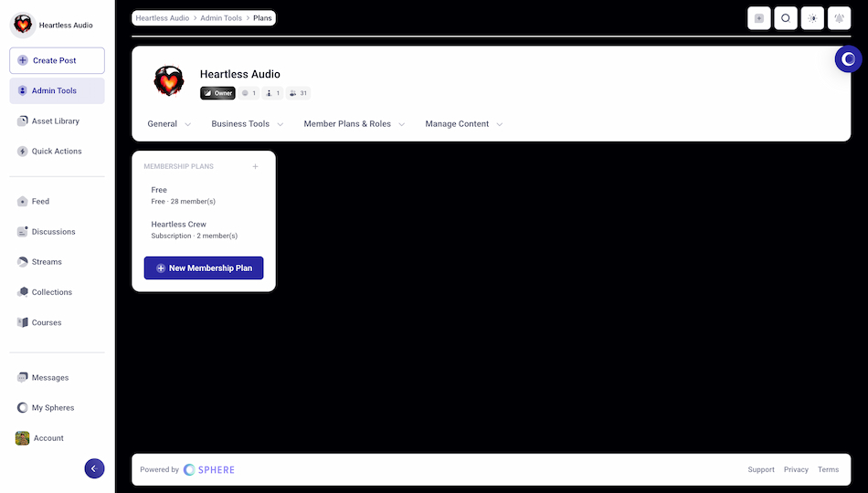This screenshot has width=868, height=493.
Task: Open notifications bell icon
Action: (x=839, y=18)
